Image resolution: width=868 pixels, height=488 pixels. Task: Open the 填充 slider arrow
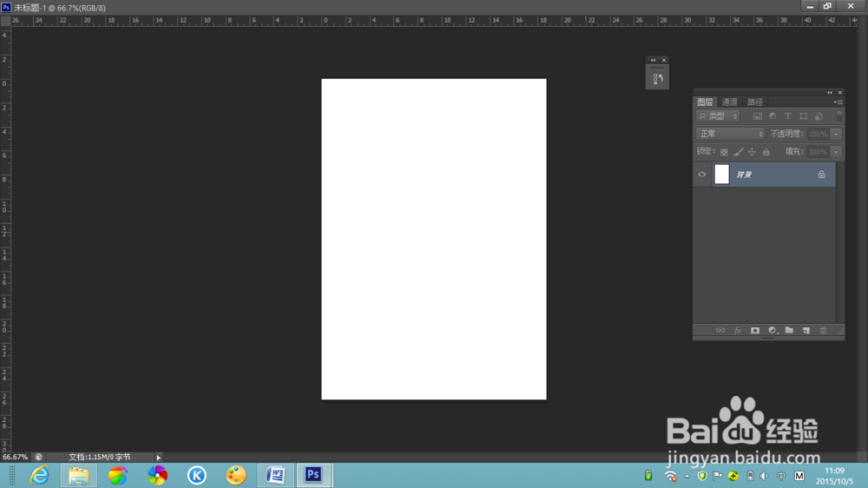tap(837, 152)
